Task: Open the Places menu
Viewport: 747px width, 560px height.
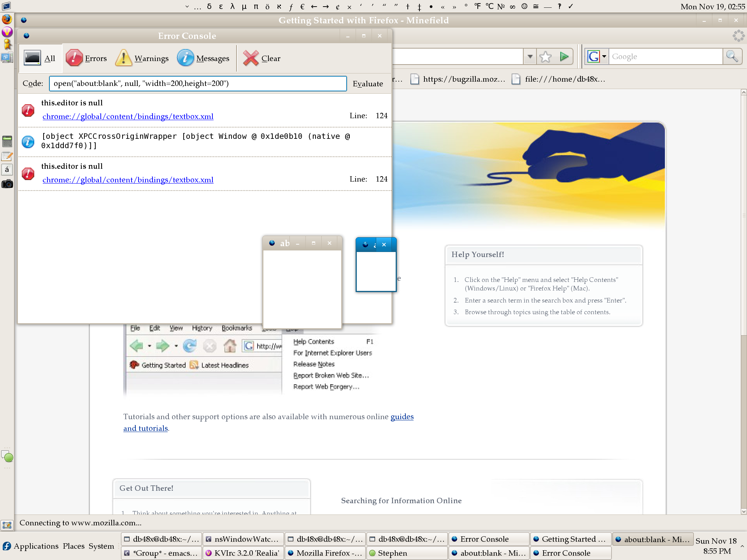Action: 74,546
